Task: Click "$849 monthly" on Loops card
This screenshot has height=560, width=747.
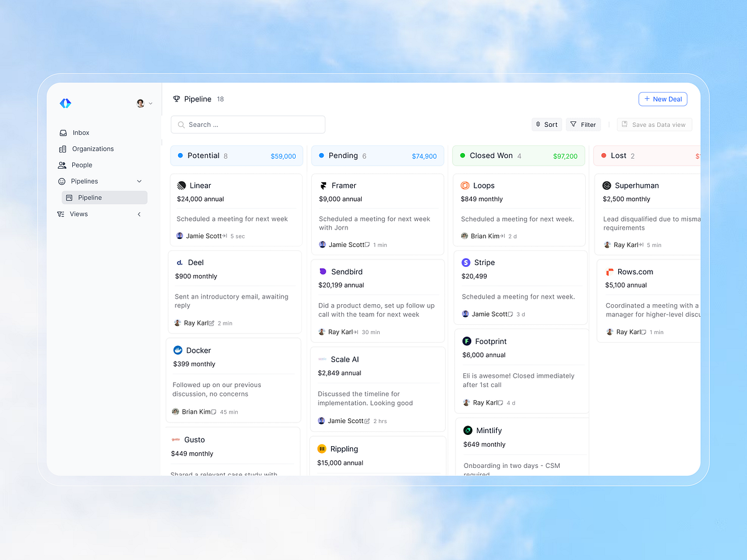Action: 482,199
